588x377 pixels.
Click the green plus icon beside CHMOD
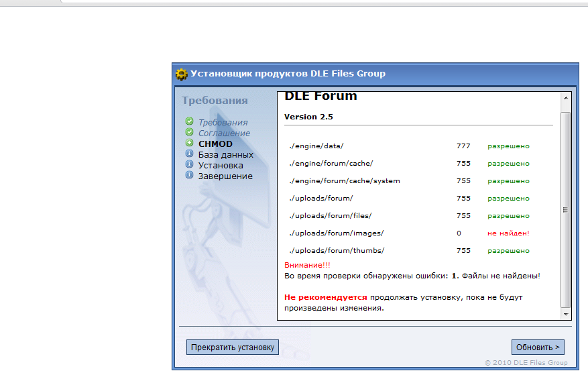point(189,143)
